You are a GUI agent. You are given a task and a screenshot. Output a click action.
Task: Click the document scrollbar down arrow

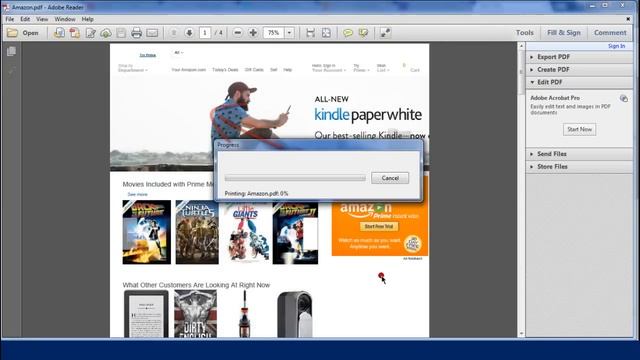pos(521,333)
